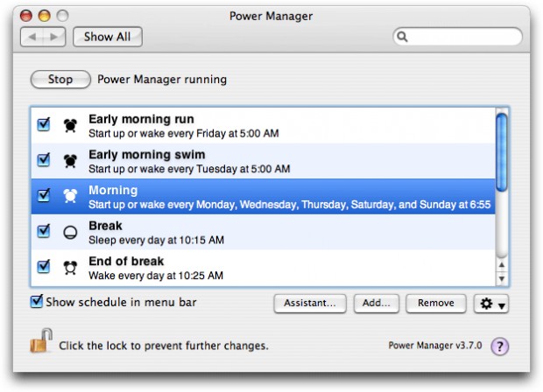The height and width of the screenshot is (392, 543).
Task: Open the gear action dropdown menu
Action: pos(491,304)
